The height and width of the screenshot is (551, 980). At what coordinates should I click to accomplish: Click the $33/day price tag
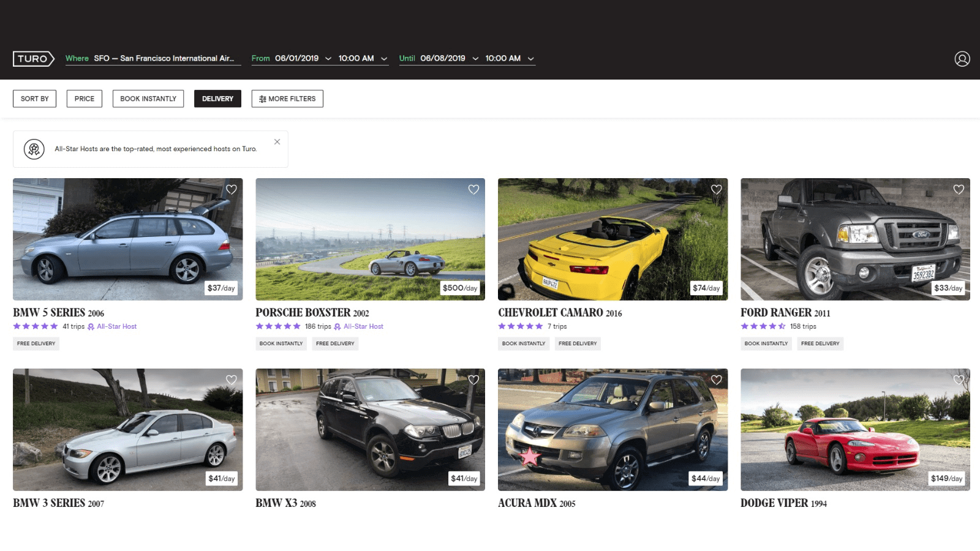pyautogui.click(x=948, y=288)
